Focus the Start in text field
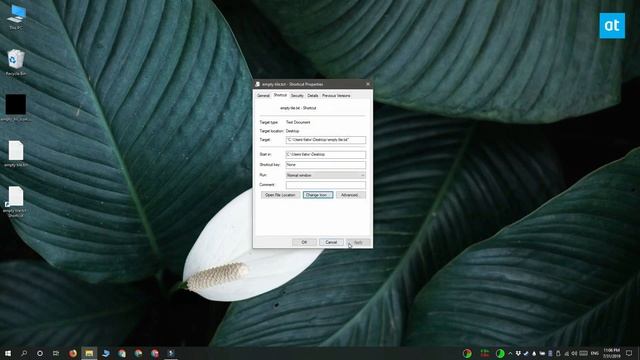This screenshot has width=640, height=360. (326, 155)
